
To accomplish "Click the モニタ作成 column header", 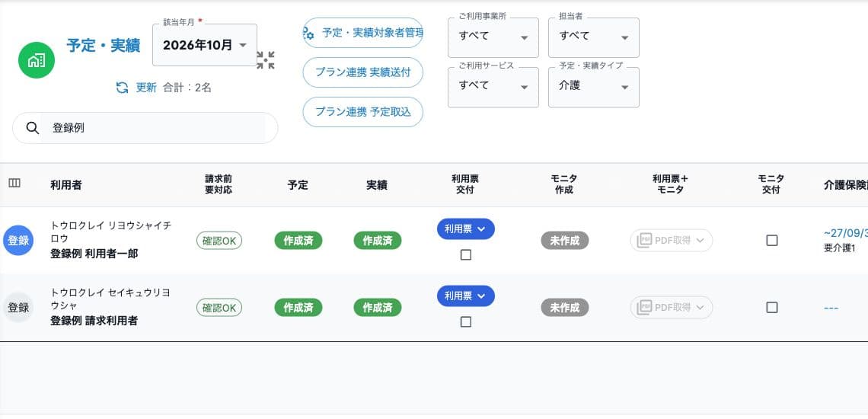I will 564,184.
